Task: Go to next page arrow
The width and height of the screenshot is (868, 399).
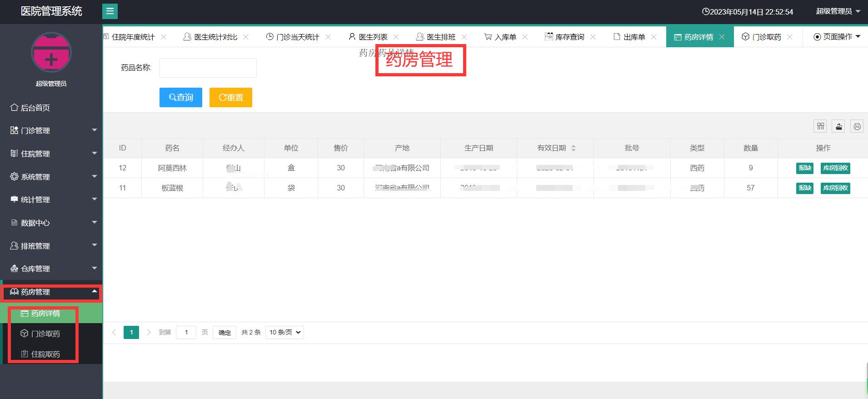Action: [x=149, y=332]
